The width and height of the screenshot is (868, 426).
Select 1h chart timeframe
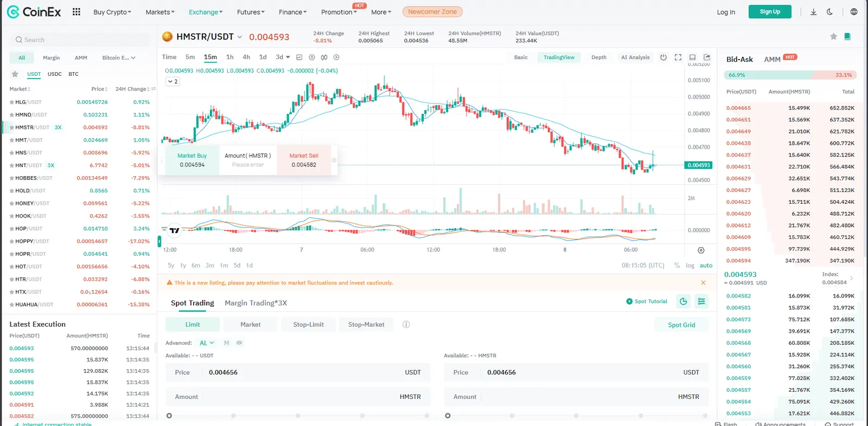tap(230, 57)
